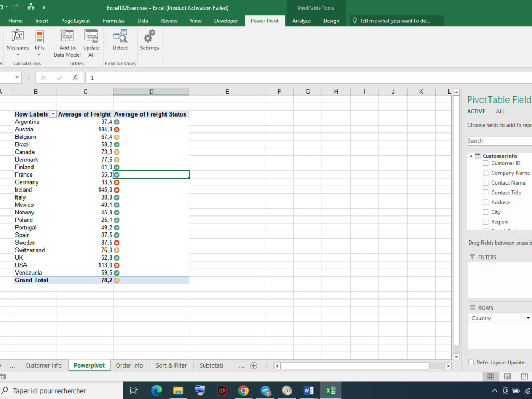Click the macro recording status bar icon
Viewport: 532px width, 399px height.
3,377
